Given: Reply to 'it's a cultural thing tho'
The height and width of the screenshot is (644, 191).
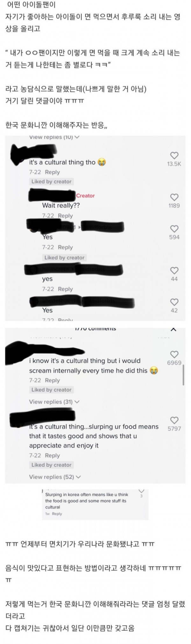Looking at the screenshot, I should 53,172.
